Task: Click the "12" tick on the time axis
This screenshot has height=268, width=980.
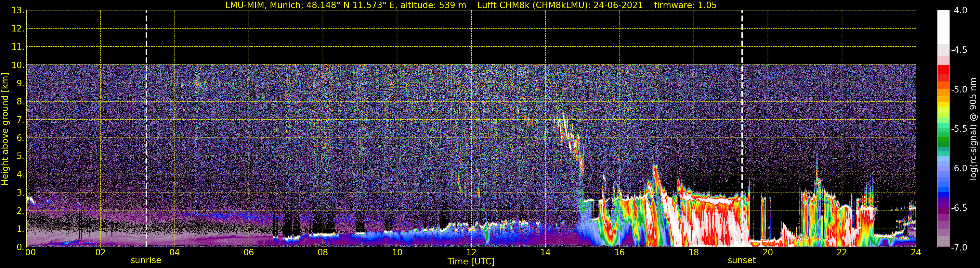Action: coord(471,252)
